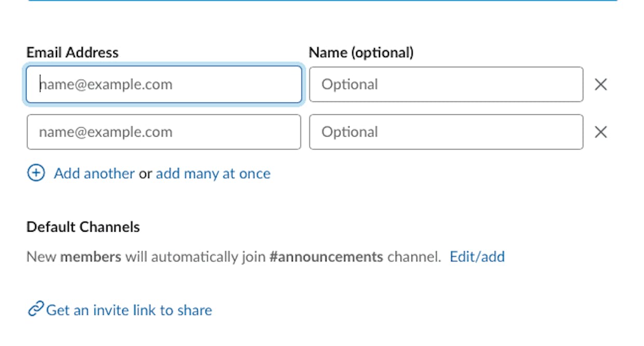The image size is (644, 346).
Task: Click the Email Address label
Action: coord(72,52)
